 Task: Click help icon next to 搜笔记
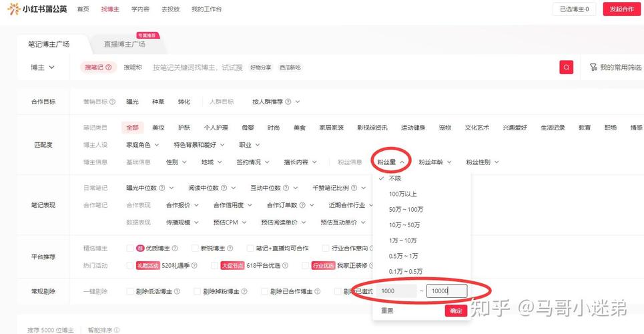coord(108,67)
